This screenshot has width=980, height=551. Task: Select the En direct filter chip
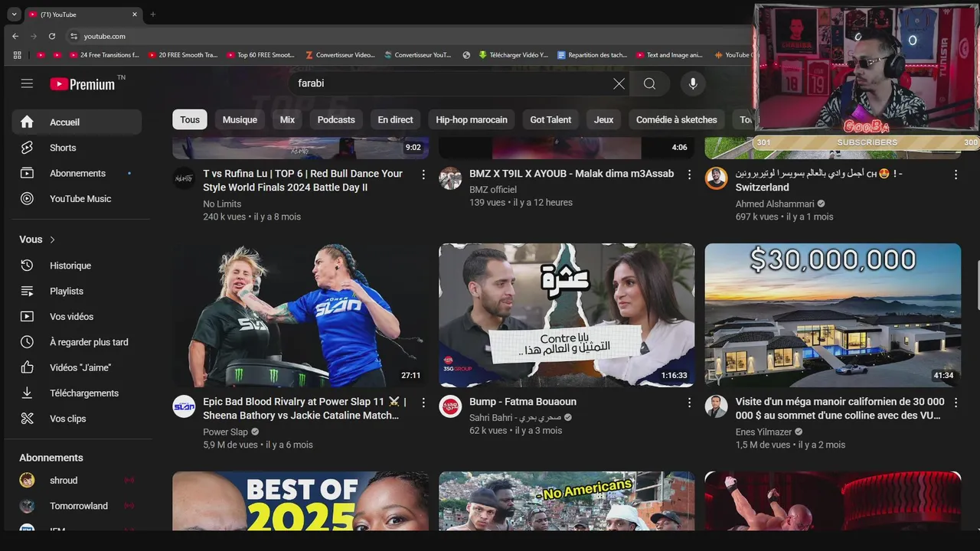[395, 119]
